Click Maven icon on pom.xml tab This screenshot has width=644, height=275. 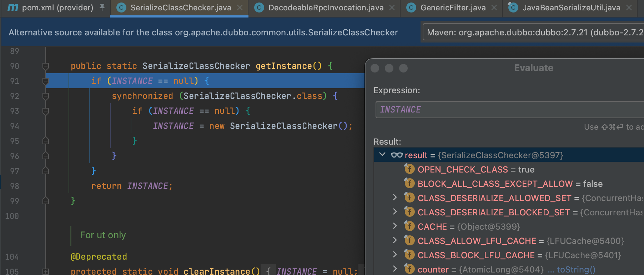point(13,7)
